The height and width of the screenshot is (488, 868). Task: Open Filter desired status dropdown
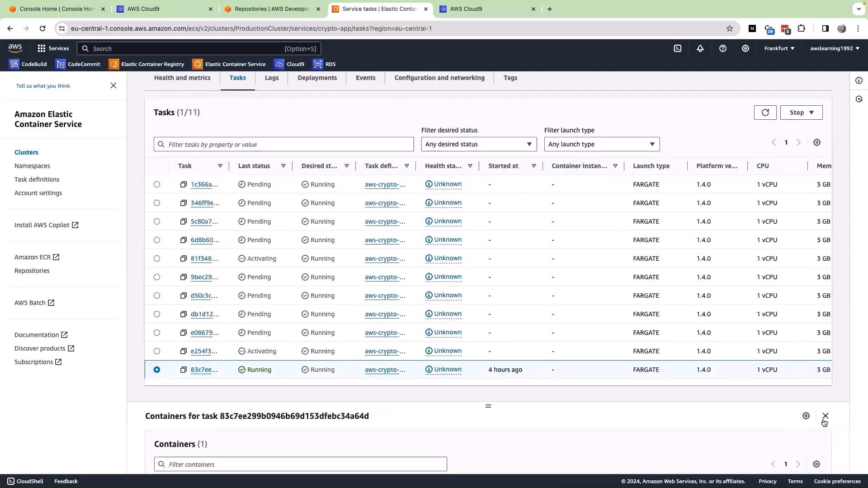click(479, 144)
